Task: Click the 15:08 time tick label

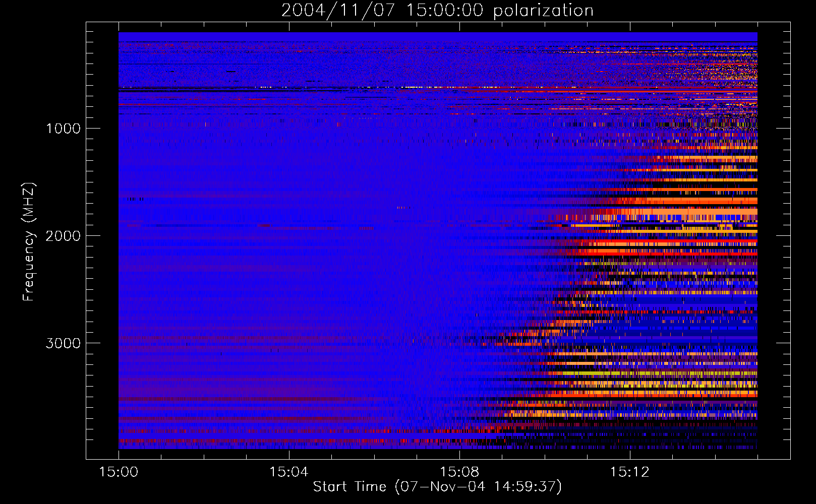Action: tap(459, 472)
